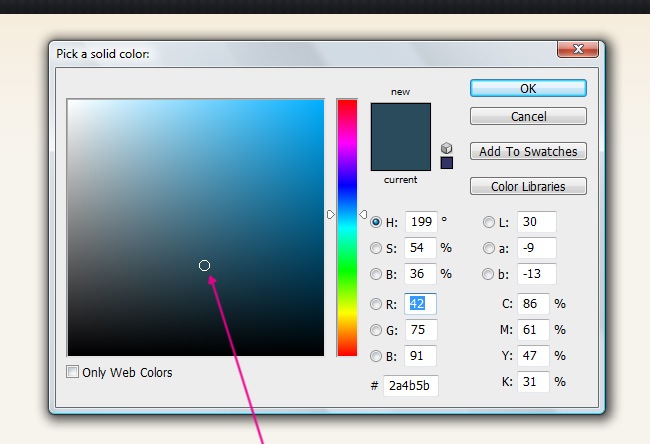
Task: Click the K black field showing 31
Action: click(x=534, y=381)
